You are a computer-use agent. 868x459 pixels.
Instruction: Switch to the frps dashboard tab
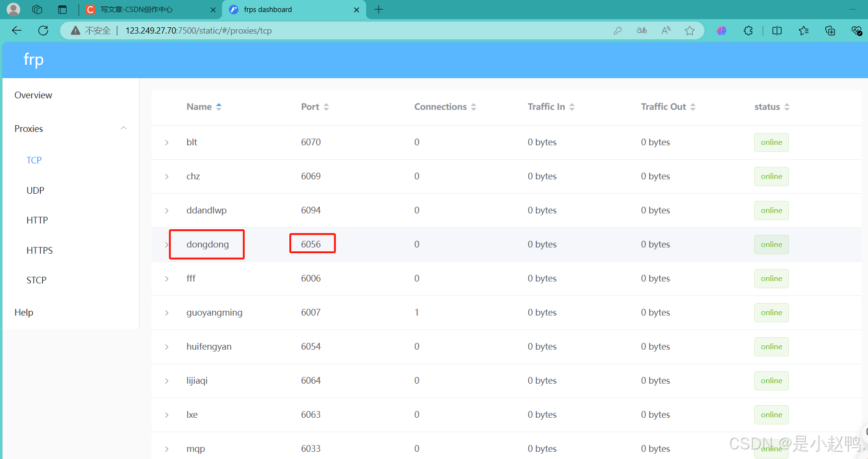click(x=294, y=10)
